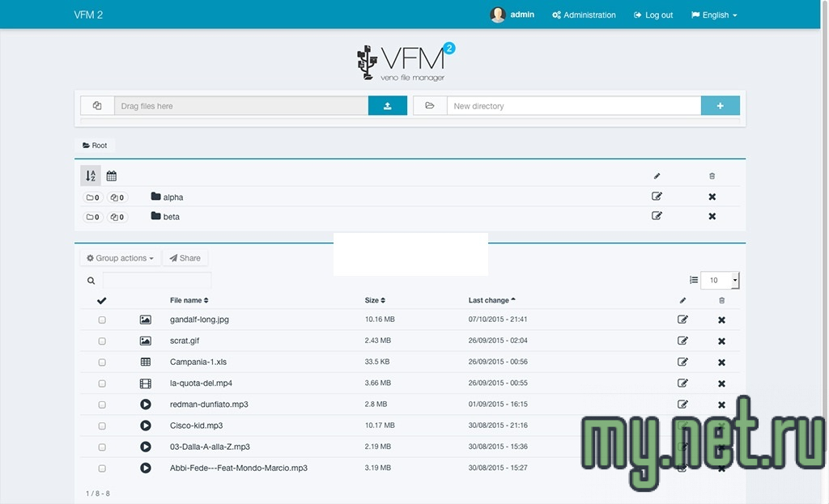Open the Group actions dropdown

120,258
